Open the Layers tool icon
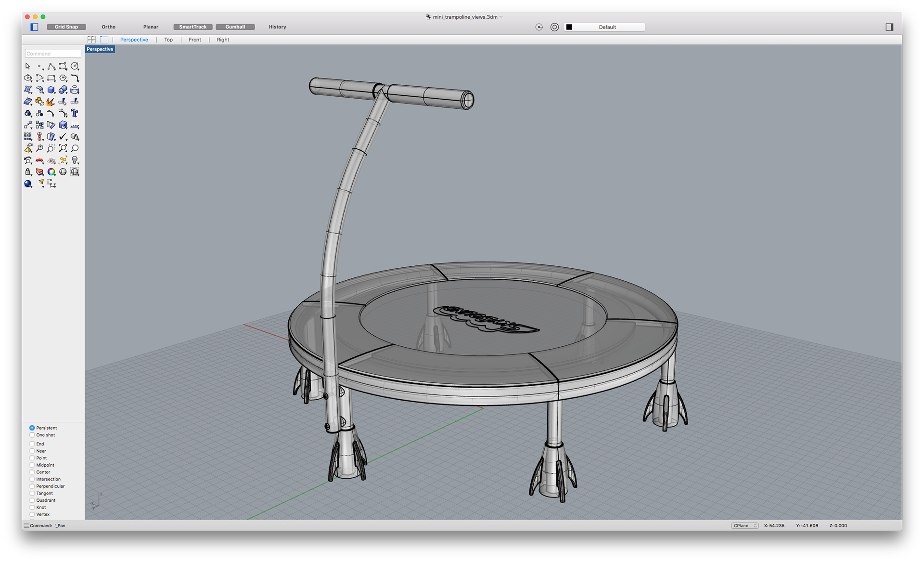The height and width of the screenshot is (562, 924). [x=39, y=172]
